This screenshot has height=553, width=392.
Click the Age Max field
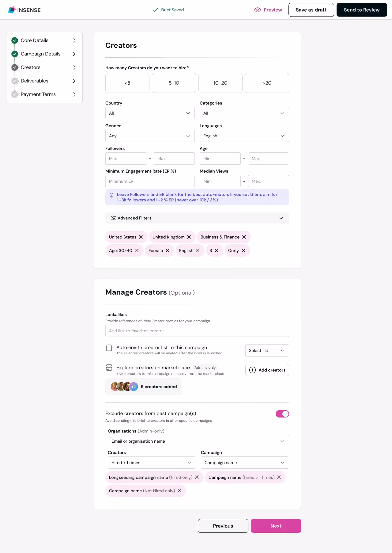point(269,158)
